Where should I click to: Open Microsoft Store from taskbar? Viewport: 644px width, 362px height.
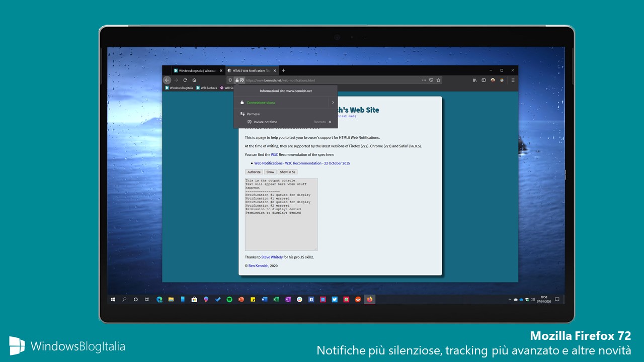[194, 299]
